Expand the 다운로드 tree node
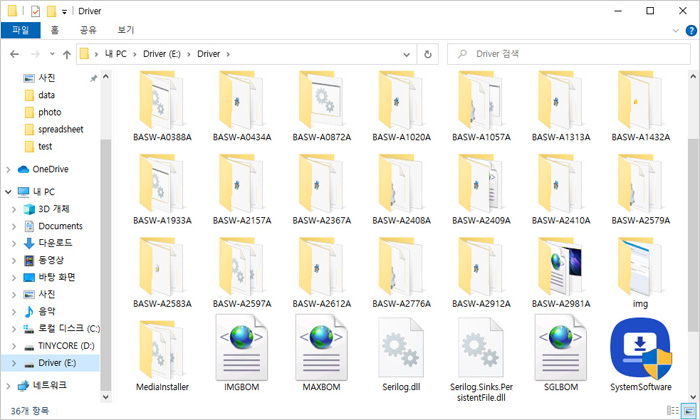 tap(14, 243)
